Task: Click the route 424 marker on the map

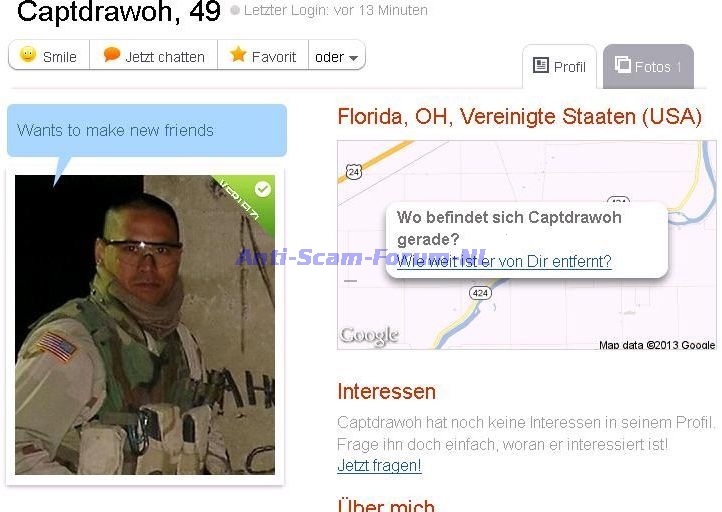Action: pyautogui.click(x=480, y=293)
